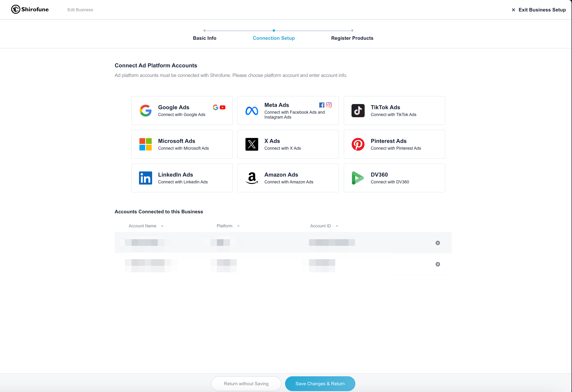Open Meta Ads connection card title

(277, 105)
